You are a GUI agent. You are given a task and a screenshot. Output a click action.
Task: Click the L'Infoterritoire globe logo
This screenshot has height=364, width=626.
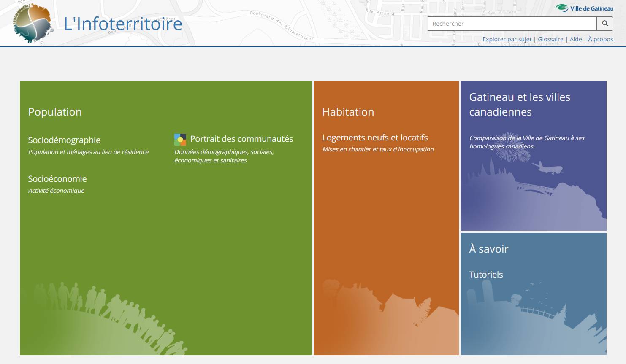click(32, 23)
